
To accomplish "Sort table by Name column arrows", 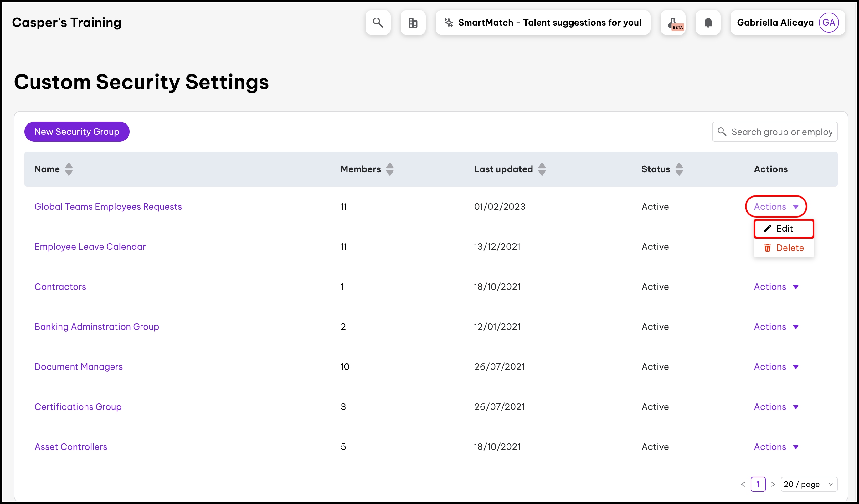I will tap(69, 169).
